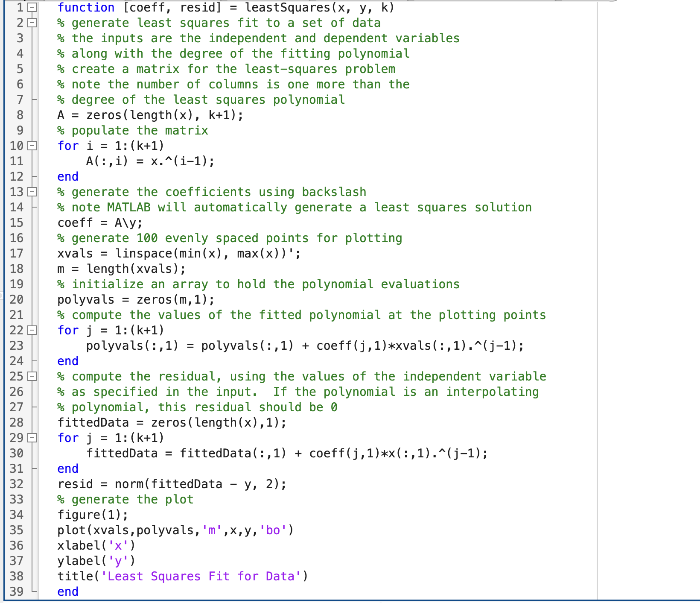
Task: Click 'fittedData = zeros(length(x),1);'
Action: coord(172,423)
